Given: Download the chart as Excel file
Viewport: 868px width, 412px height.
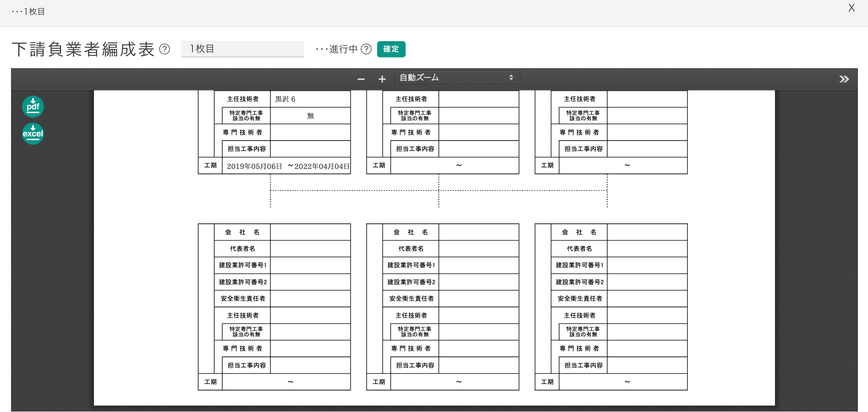Looking at the screenshot, I should (33, 134).
